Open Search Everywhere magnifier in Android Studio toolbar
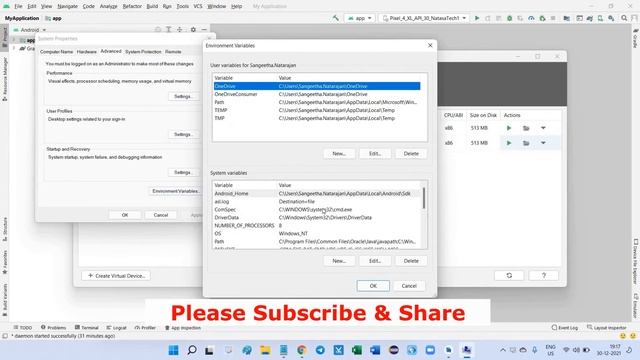This screenshot has width=640, height=360. point(624,18)
